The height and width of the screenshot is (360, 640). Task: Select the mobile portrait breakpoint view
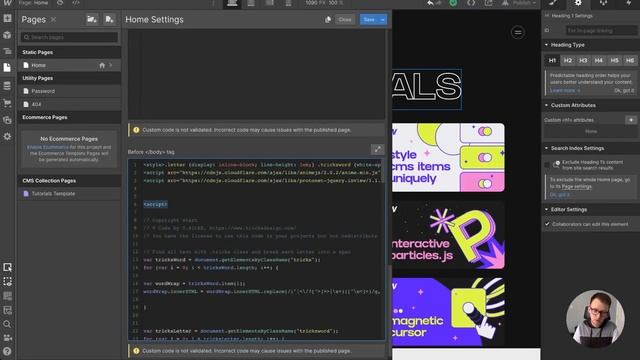288,3
